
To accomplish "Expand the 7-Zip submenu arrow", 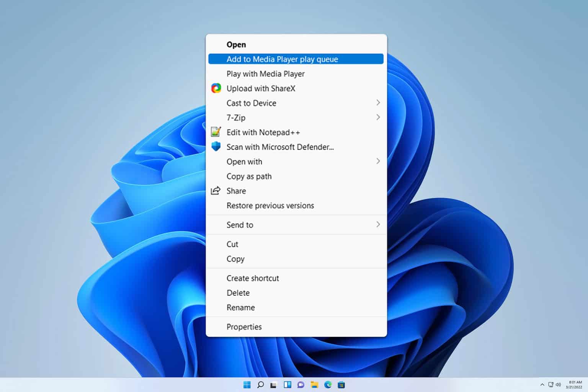I will click(x=378, y=117).
